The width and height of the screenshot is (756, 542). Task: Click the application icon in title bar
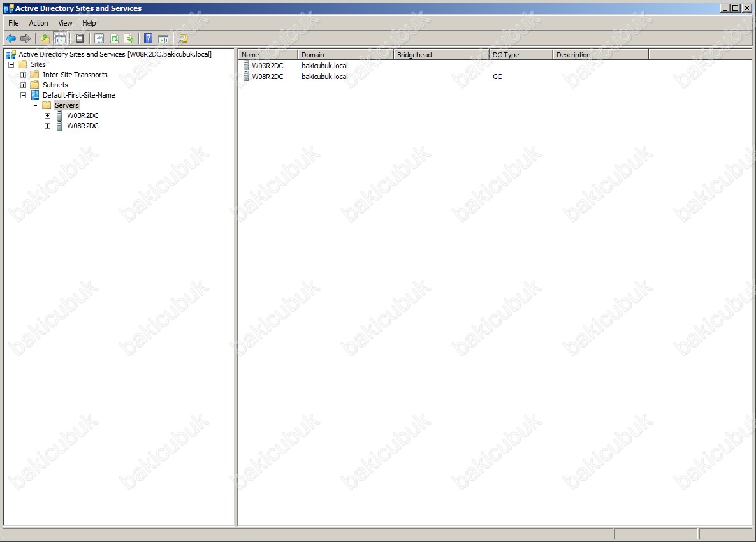coord(9,8)
